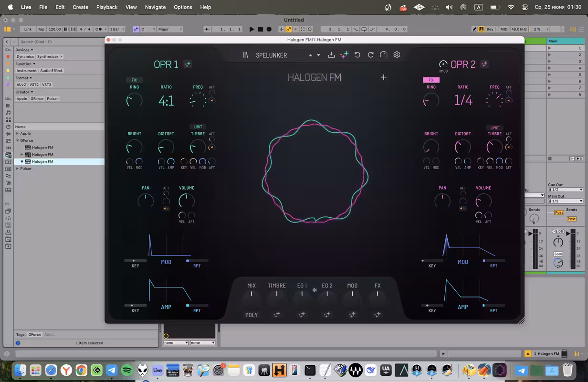Save the SPELUNKER preset with download icon

331,55
